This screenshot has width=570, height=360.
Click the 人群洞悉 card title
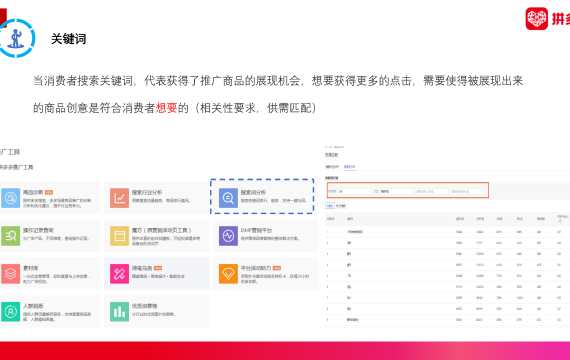click(x=33, y=306)
